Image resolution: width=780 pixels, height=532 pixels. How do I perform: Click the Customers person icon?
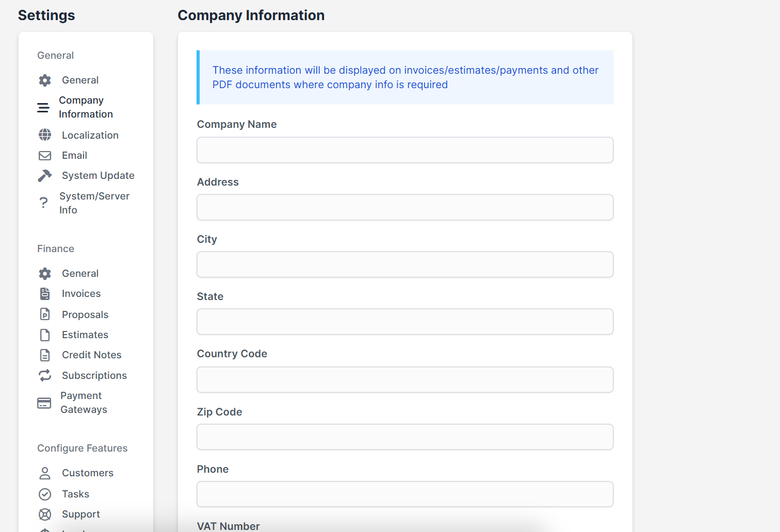pos(45,473)
